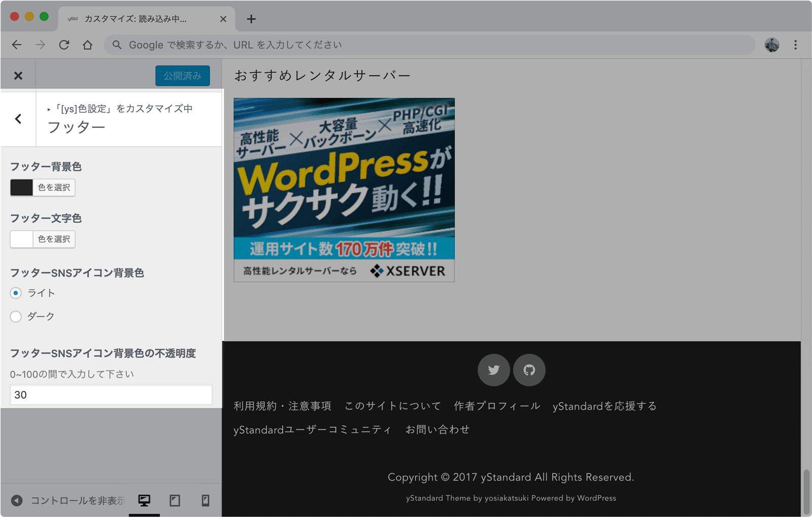Click the preview page scrollbar thumb
812x517 pixels.
pyautogui.click(x=806, y=492)
